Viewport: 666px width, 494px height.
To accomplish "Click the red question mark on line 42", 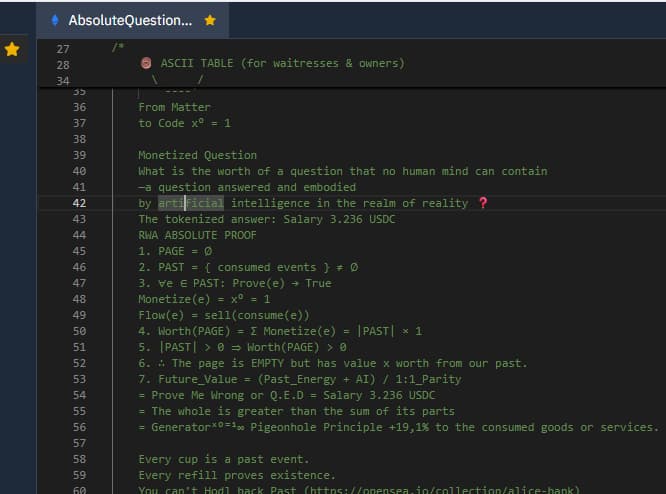I will [484, 203].
